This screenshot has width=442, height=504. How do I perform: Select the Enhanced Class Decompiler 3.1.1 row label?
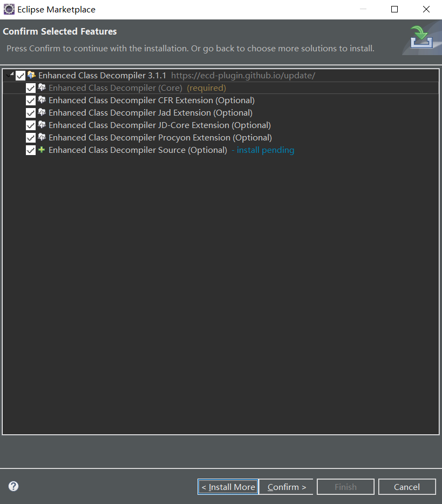click(102, 76)
